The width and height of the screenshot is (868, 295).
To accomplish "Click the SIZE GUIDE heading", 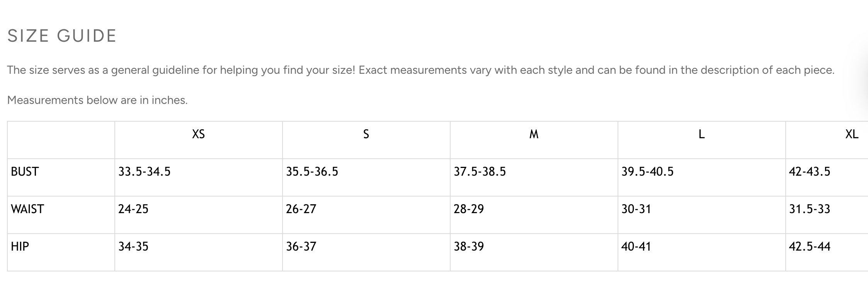I will point(62,36).
